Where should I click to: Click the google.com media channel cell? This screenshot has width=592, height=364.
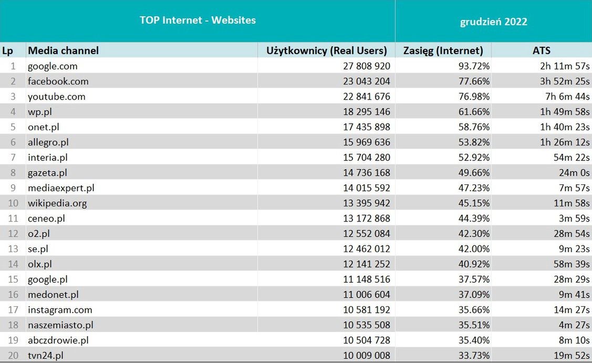tap(53, 66)
